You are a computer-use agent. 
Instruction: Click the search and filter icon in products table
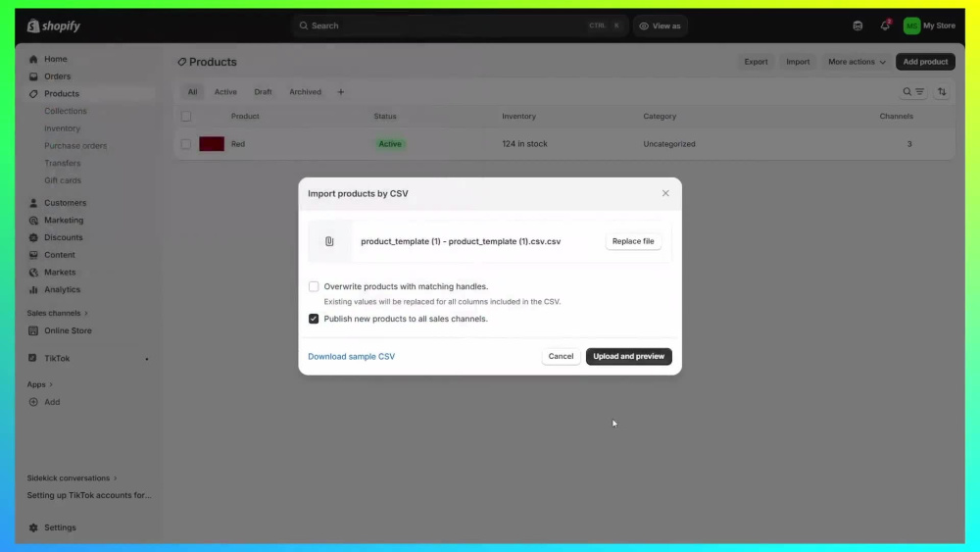point(913,92)
